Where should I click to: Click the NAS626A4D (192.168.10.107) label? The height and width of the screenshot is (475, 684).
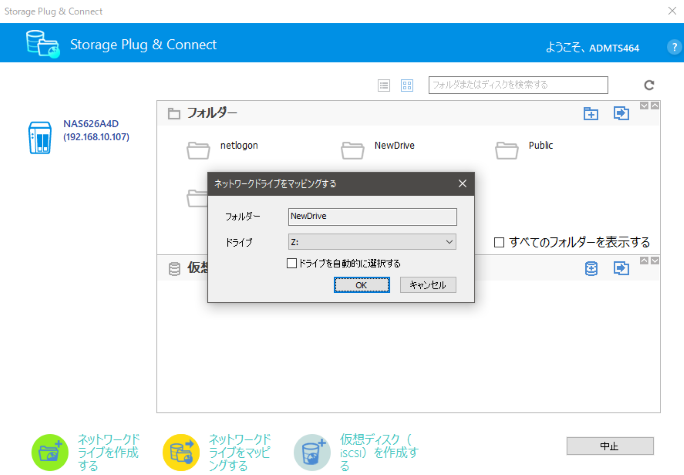96,130
